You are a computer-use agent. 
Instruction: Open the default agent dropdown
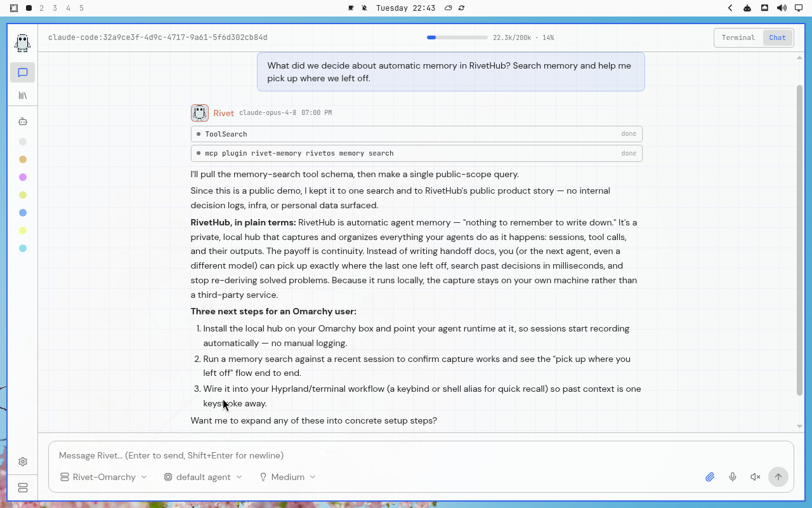click(203, 477)
